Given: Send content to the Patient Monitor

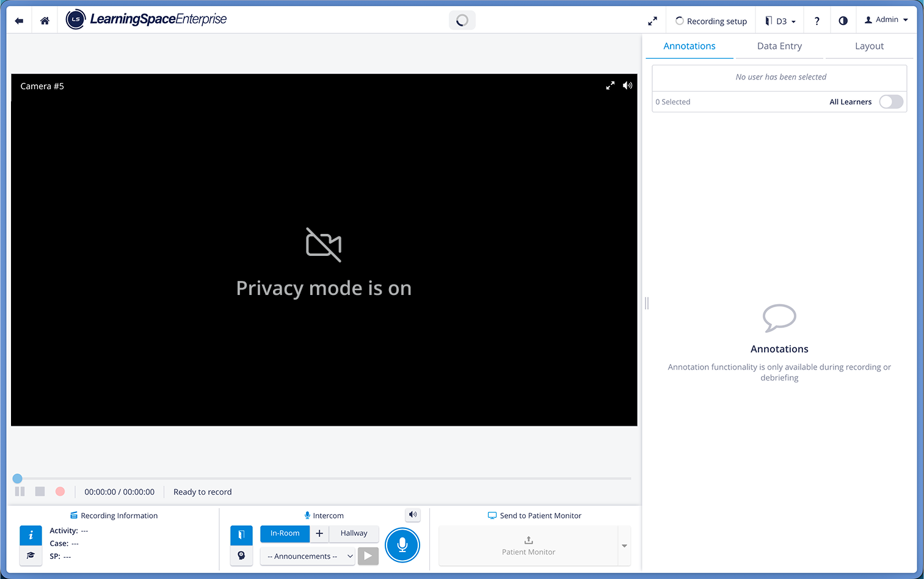Looking at the screenshot, I should [x=528, y=545].
